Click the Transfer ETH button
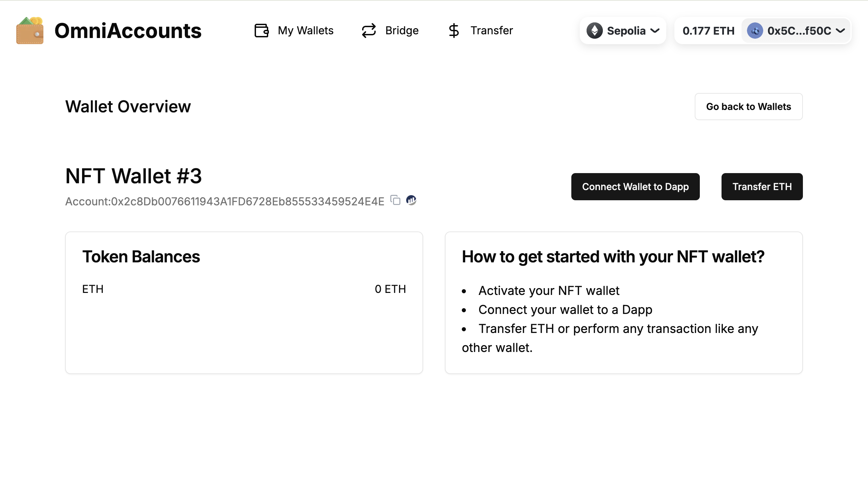Image resolution: width=868 pixels, height=484 pixels. coord(762,186)
